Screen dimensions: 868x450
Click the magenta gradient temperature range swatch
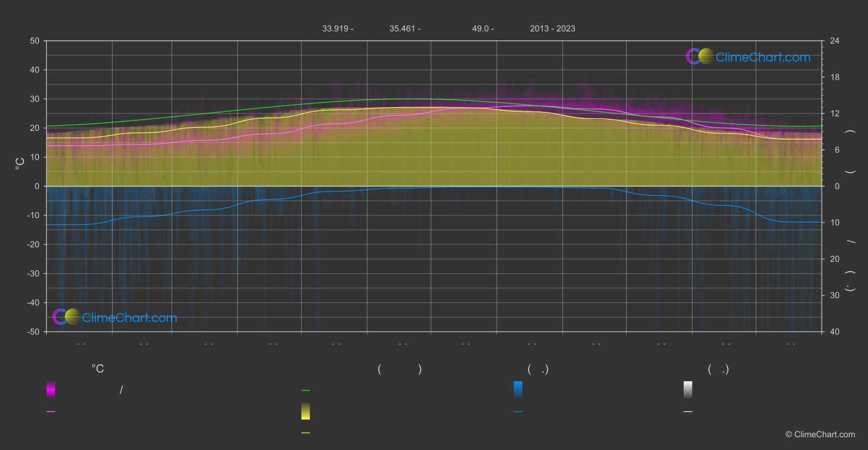tap(51, 389)
